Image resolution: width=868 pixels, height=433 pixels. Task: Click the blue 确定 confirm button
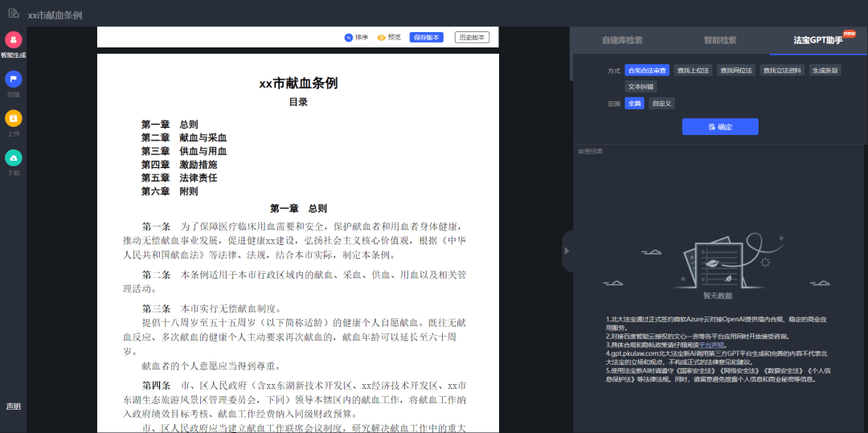720,127
